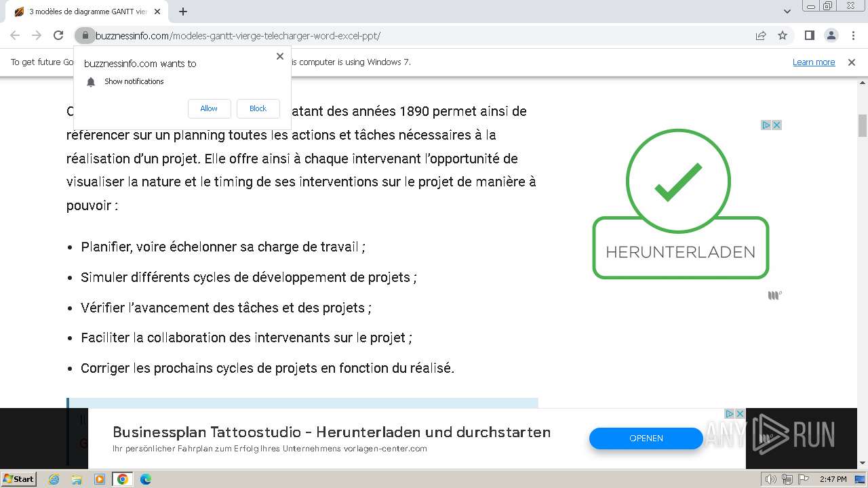
Task: Go forward using the forward arrow
Action: 37,35
